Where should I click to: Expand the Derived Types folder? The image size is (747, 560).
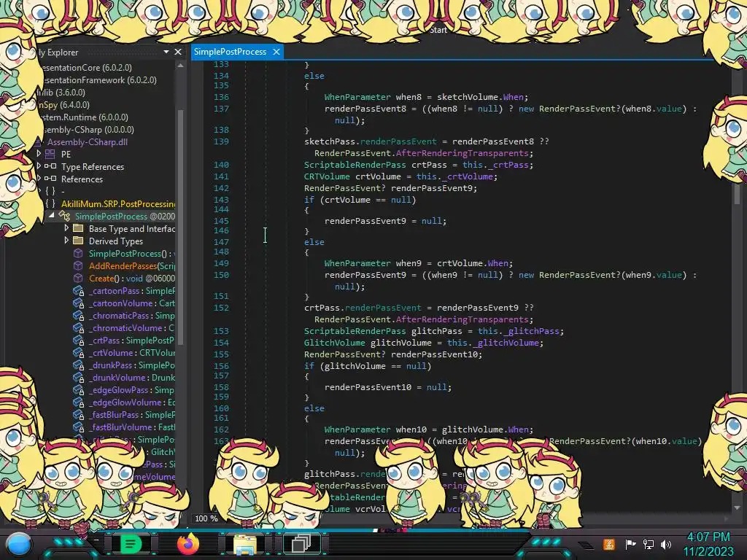click(66, 240)
